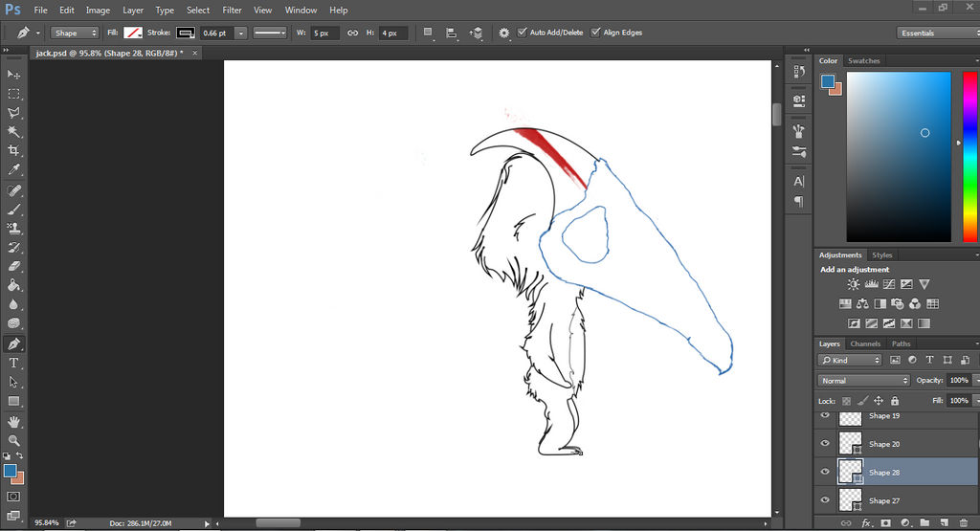Select the Paint Bucket tool
The height and width of the screenshot is (531, 980).
pos(13,285)
